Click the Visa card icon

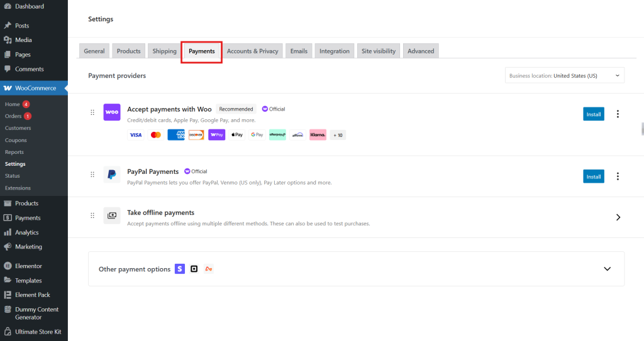click(136, 135)
